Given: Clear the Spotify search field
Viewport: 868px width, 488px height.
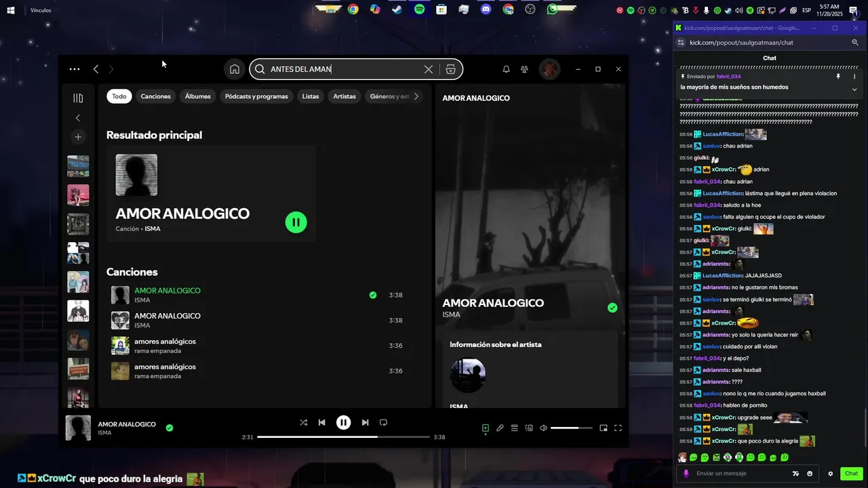Looking at the screenshot, I should tap(429, 69).
